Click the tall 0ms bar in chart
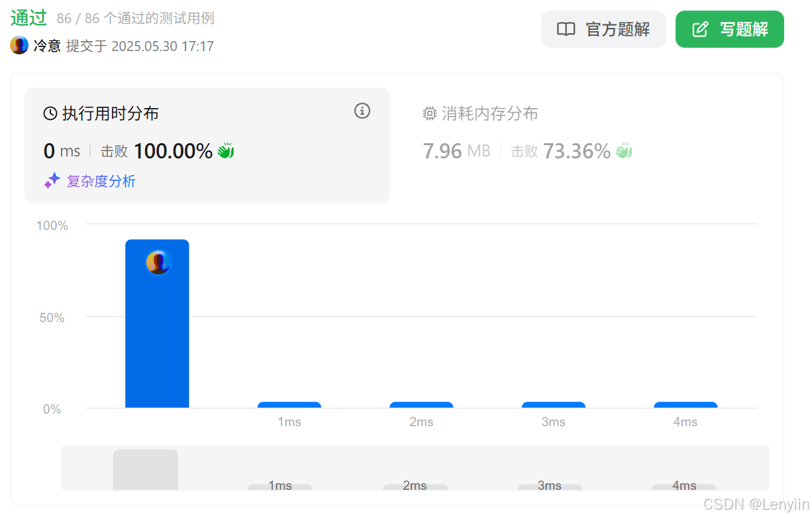Viewport: 812px width, 517px height. coord(157,323)
